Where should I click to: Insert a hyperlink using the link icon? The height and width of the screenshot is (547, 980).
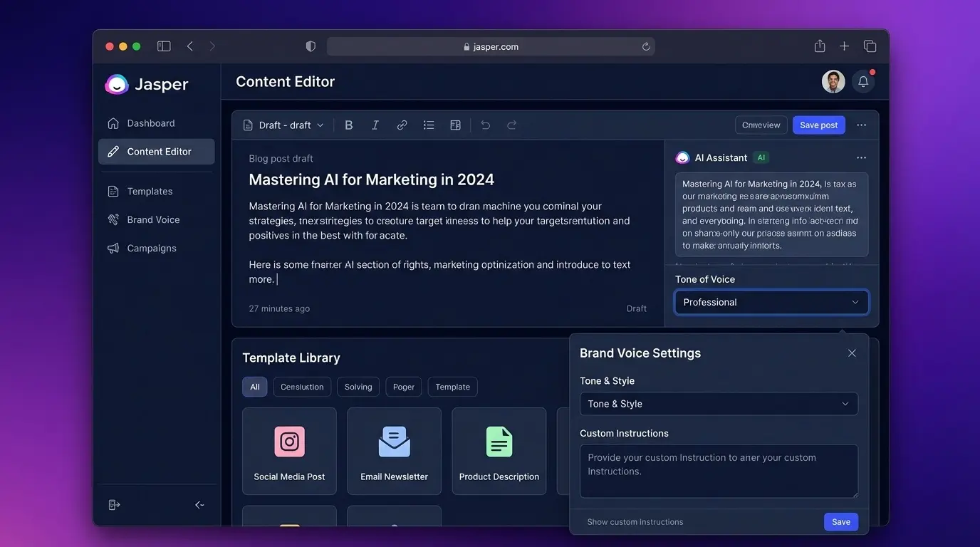click(x=402, y=125)
